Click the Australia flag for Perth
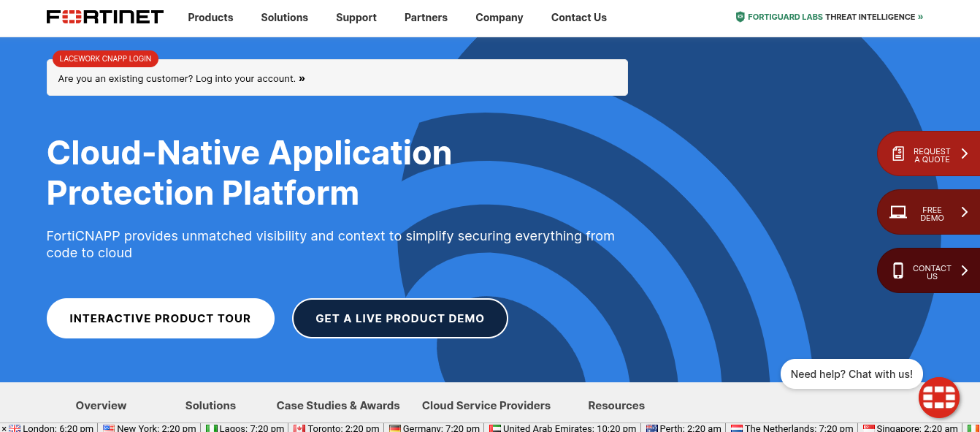The height and width of the screenshot is (432, 980). pos(652,428)
